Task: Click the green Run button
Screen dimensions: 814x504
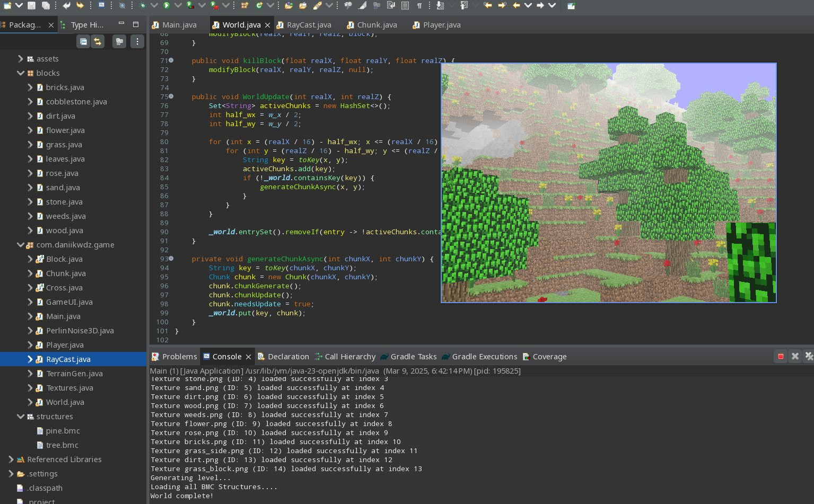Action: click(167, 5)
